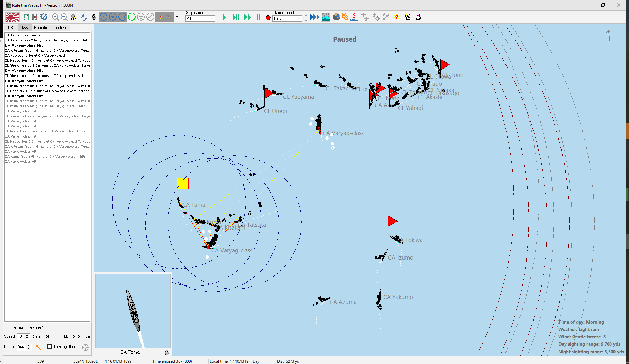Click the dotted line toolbar icon

[x=179, y=17]
